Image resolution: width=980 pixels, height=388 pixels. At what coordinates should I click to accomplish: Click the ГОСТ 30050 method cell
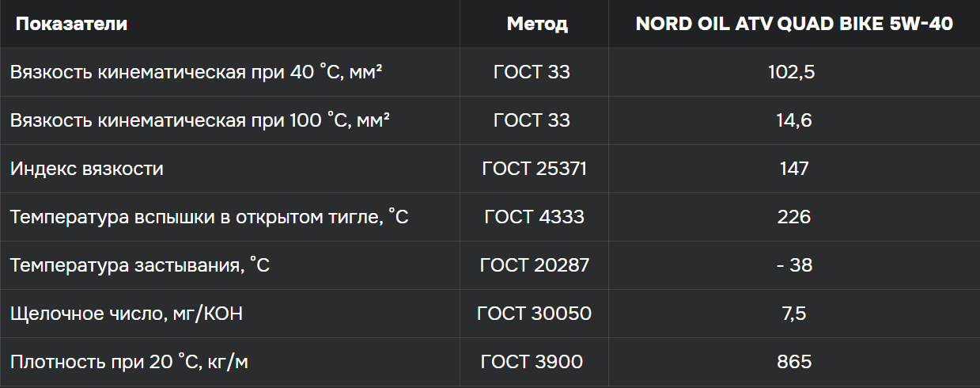tap(535, 314)
